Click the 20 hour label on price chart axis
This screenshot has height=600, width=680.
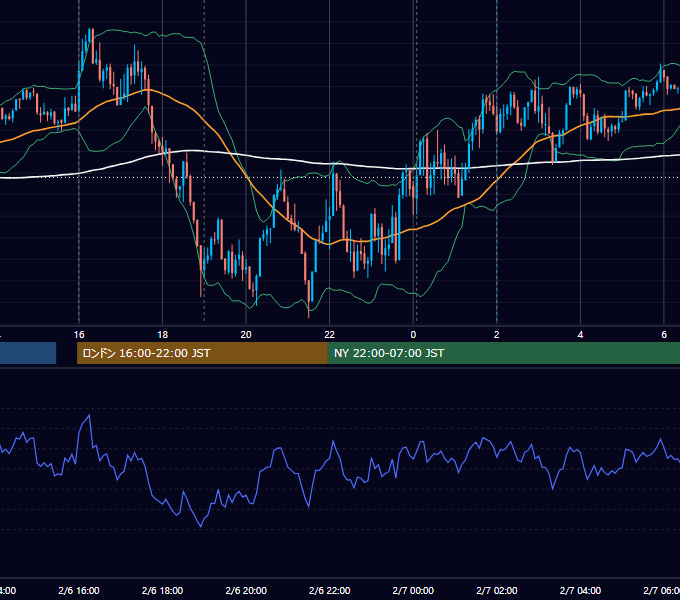pos(246,335)
